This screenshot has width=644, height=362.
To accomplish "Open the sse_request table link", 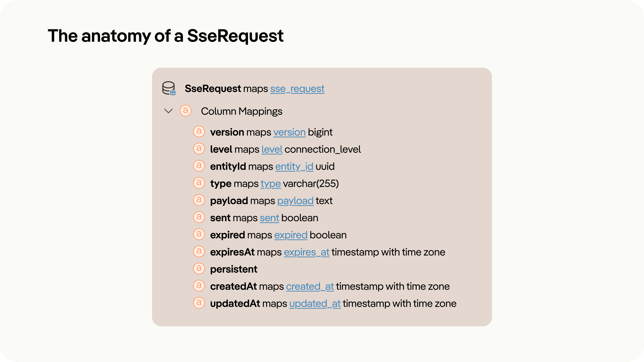I will tap(297, 89).
